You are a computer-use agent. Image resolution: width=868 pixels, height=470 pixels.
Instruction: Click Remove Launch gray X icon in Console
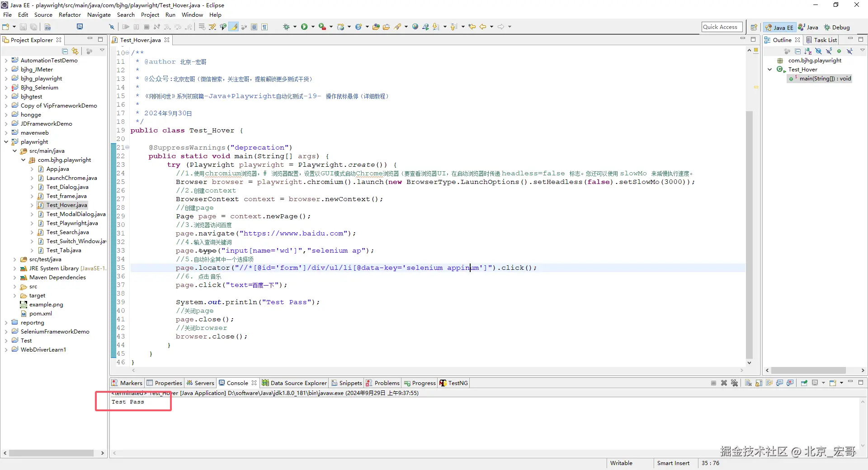pyautogui.click(x=724, y=383)
